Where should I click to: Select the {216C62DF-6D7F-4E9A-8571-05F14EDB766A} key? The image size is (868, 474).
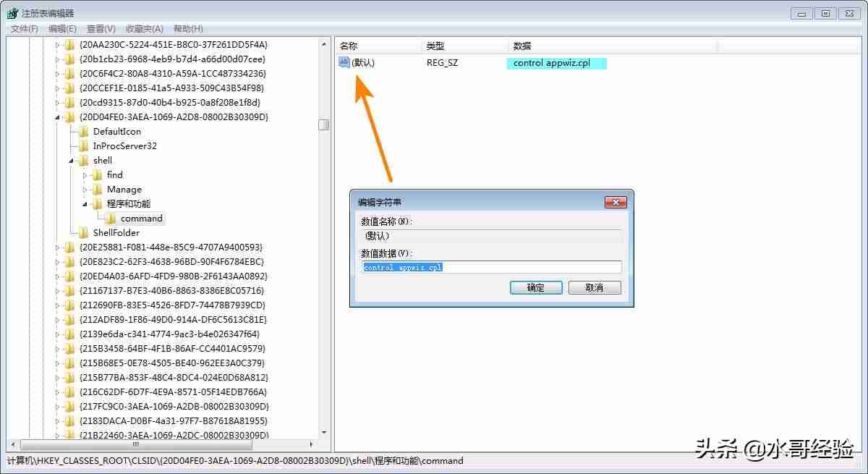172,392
